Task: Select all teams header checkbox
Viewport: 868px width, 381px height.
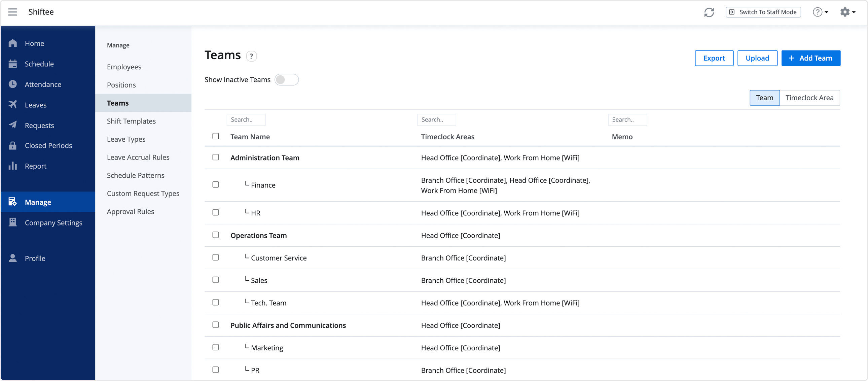Action: click(x=216, y=136)
